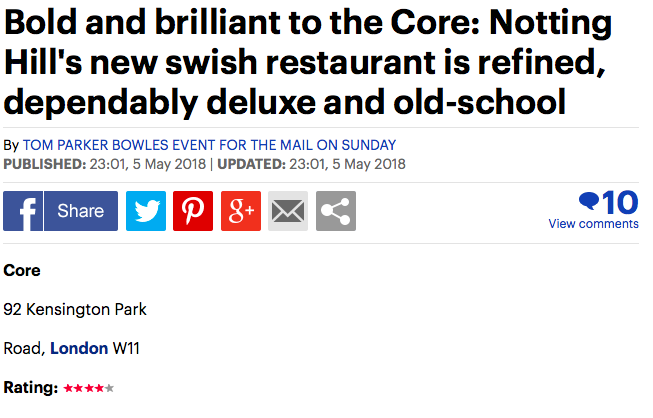Share the article on Twitter
Screen dimensions: 653x418
pos(146,211)
